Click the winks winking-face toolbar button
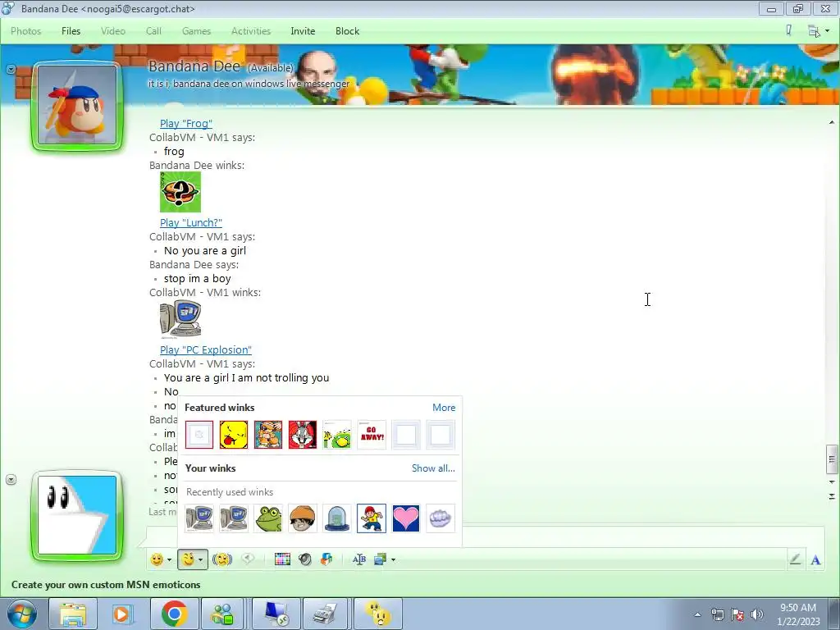Image resolution: width=840 pixels, height=630 pixels. (x=188, y=559)
